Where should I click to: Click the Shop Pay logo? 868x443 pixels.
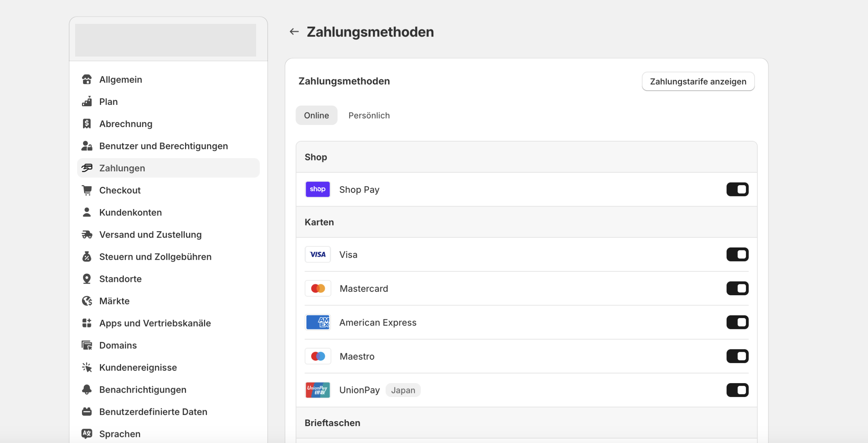pyautogui.click(x=318, y=189)
